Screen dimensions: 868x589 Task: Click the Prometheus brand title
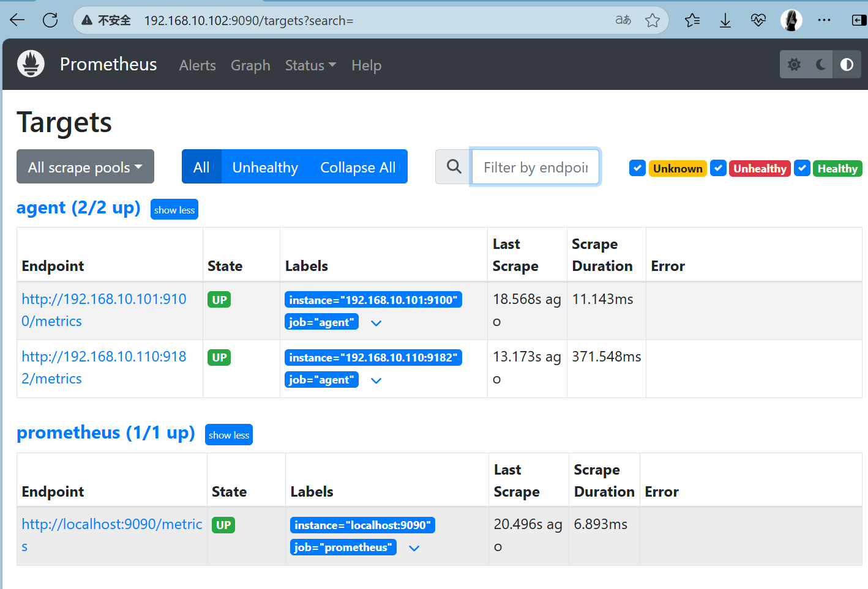pyautogui.click(x=108, y=64)
